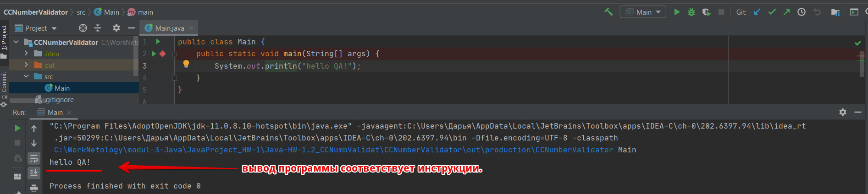Fold the main method at line 2
The image size is (868, 194).
click(x=174, y=54)
